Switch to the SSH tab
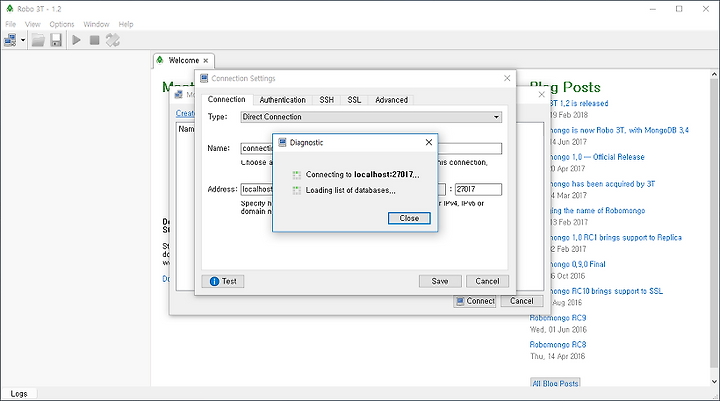Image resolution: width=720 pixels, height=401 pixels. click(326, 100)
